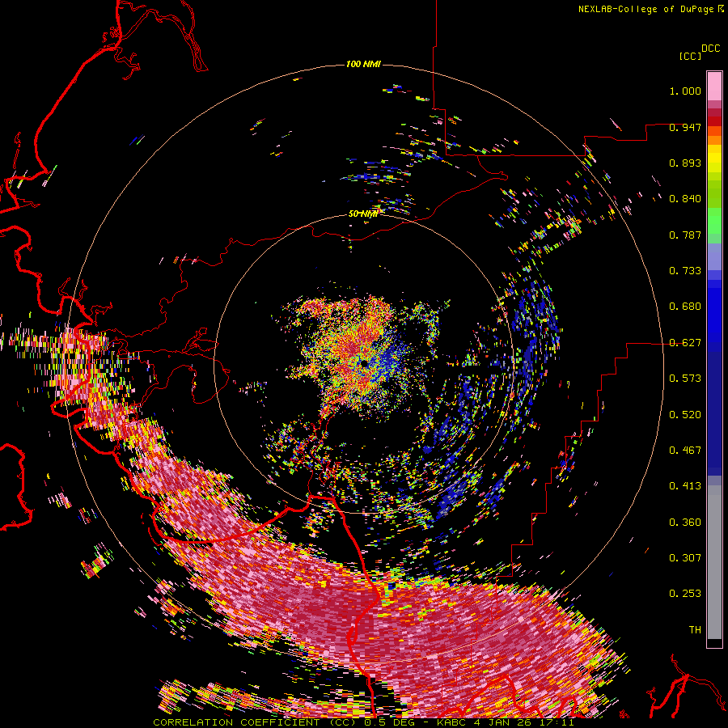728x728 pixels.
Task: Click the 0.413 color scale value
Action: point(685,486)
